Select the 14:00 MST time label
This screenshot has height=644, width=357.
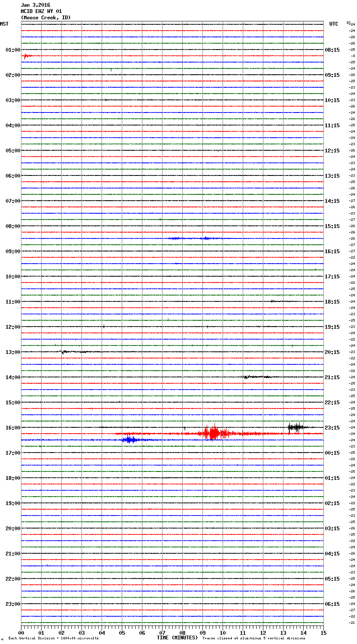coord(13,377)
